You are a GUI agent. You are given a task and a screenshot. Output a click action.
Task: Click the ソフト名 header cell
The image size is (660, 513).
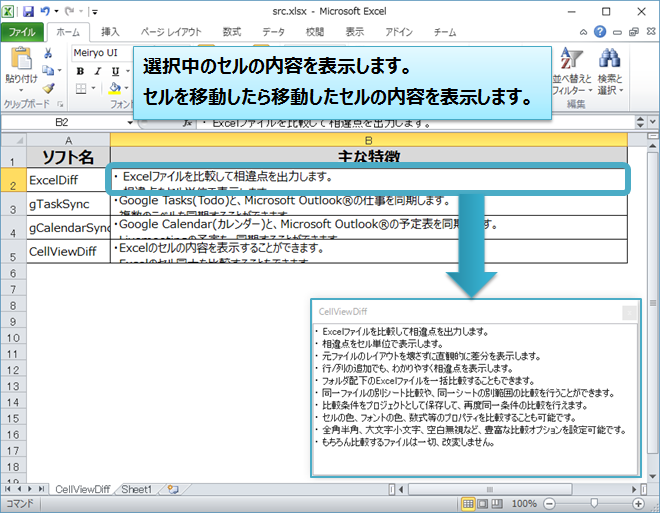tap(68, 157)
